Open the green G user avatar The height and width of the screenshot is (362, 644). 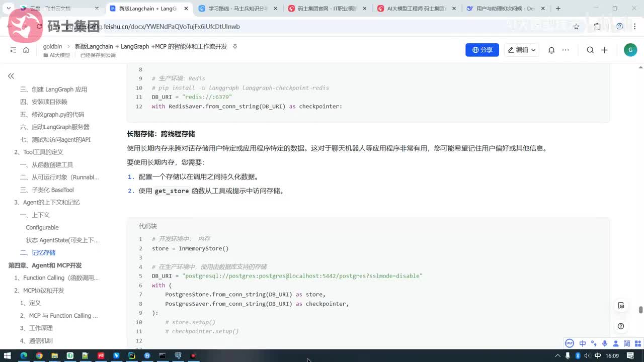630,50
